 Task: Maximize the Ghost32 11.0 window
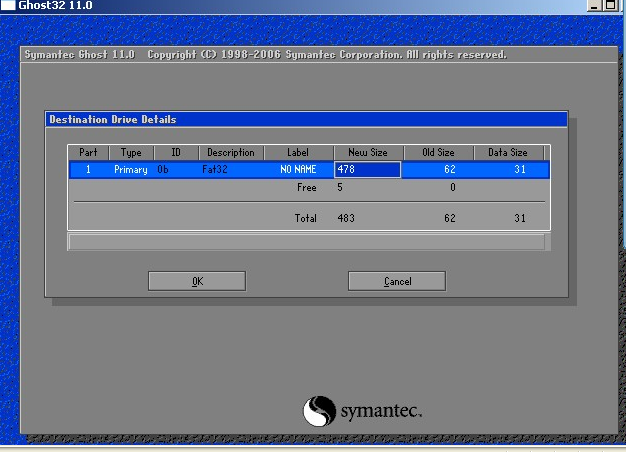pos(610,5)
